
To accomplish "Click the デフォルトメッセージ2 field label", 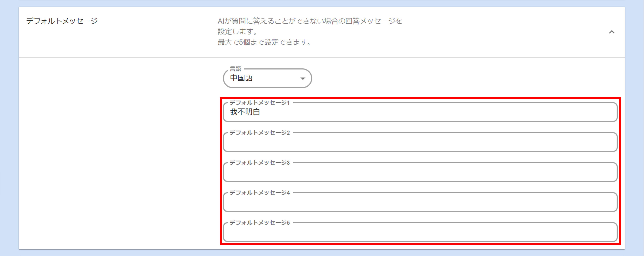I will coord(259,133).
